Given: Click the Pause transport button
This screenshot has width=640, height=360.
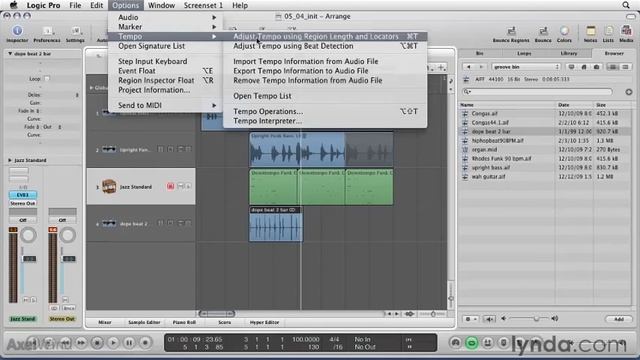Looking at the screenshot, I should [x=129, y=343].
